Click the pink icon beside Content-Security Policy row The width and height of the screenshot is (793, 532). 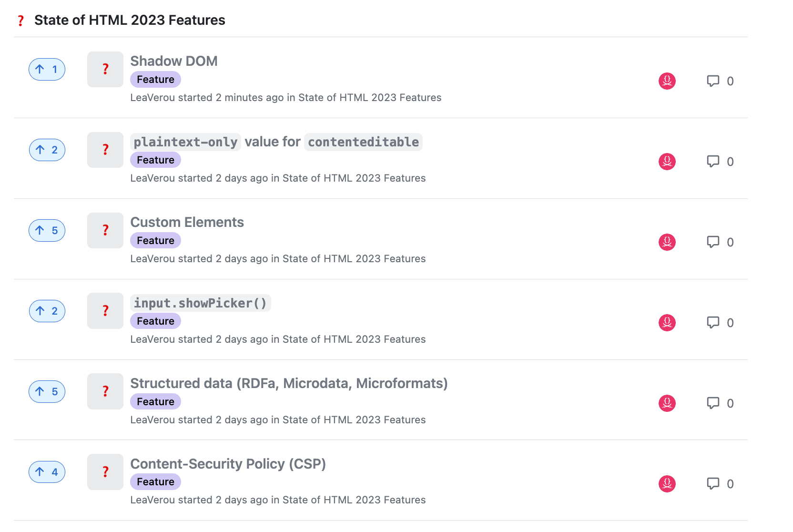pyautogui.click(x=667, y=483)
